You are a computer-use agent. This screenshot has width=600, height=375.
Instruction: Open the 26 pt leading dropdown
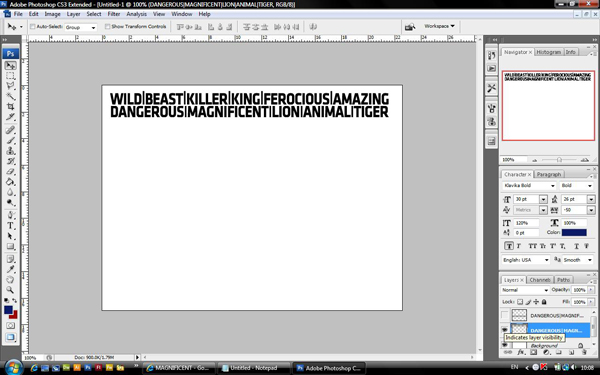coord(591,199)
